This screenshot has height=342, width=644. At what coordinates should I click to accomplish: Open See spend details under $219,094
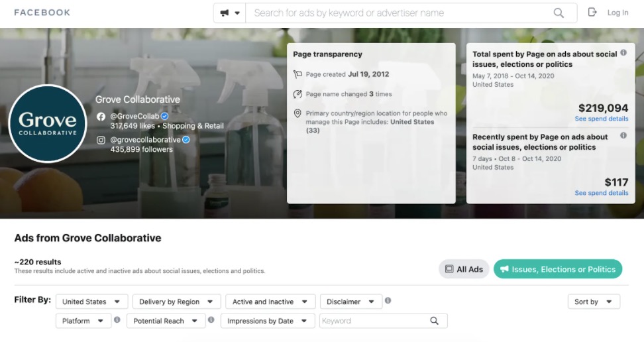(602, 119)
